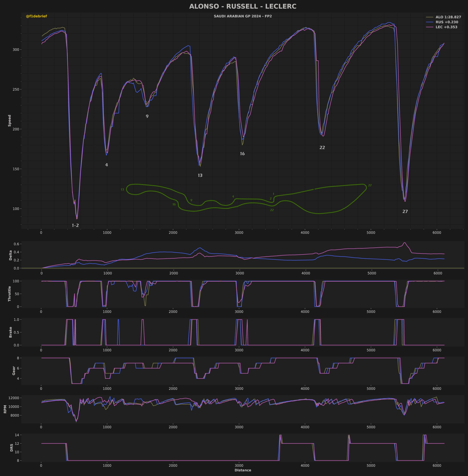Image resolution: width=468 pixels, height=476 pixels.
Task: Click the @f1debrief watermark text
Action: (x=36, y=16)
